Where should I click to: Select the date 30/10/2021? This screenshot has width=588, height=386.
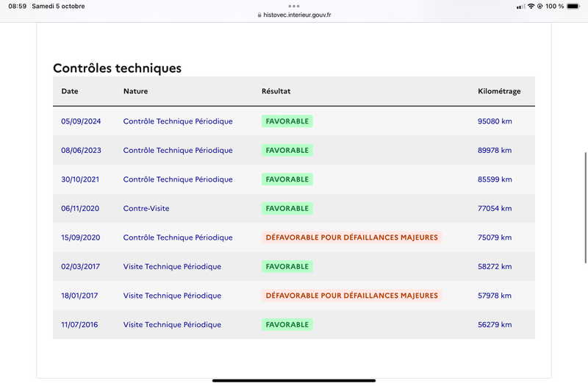80,179
